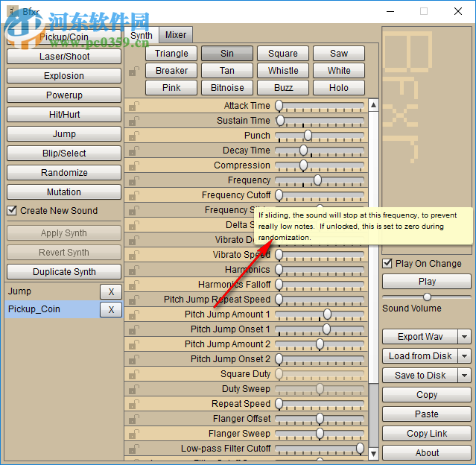Click the Randomize button

click(64, 173)
